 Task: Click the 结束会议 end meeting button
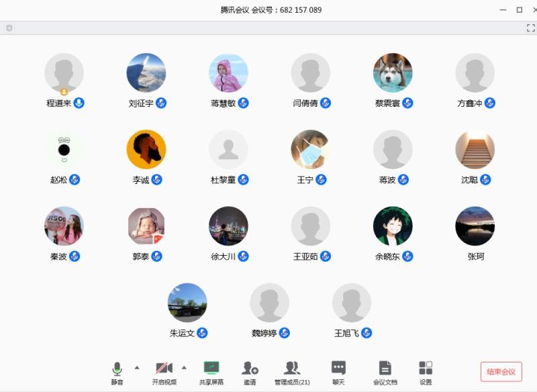tap(501, 372)
